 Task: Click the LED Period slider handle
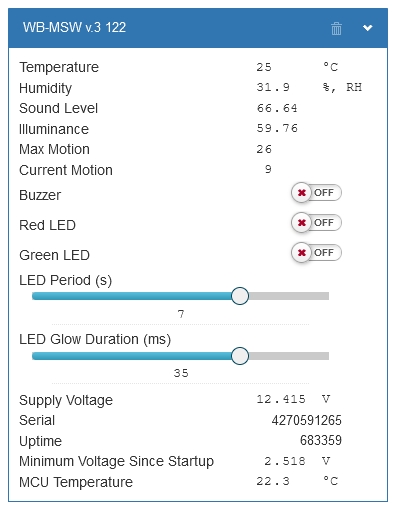pyautogui.click(x=240, y=296)
